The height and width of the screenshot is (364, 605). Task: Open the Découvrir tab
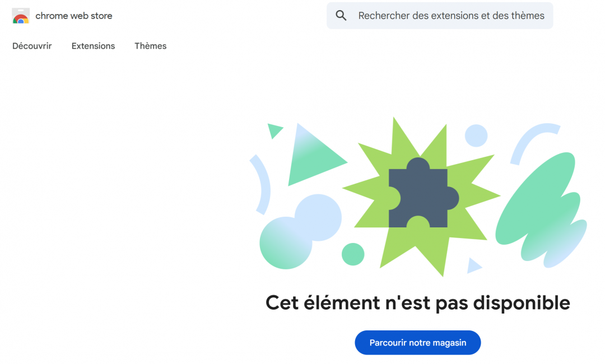click(x=32, y=46)
